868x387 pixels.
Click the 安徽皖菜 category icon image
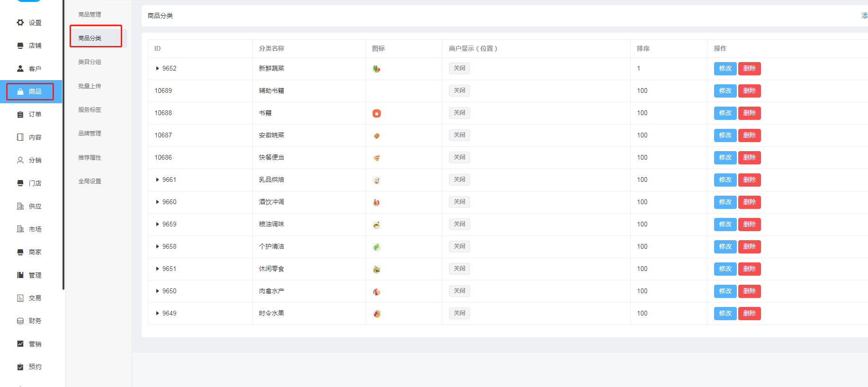pyautogui.click(x=376, y=135)
